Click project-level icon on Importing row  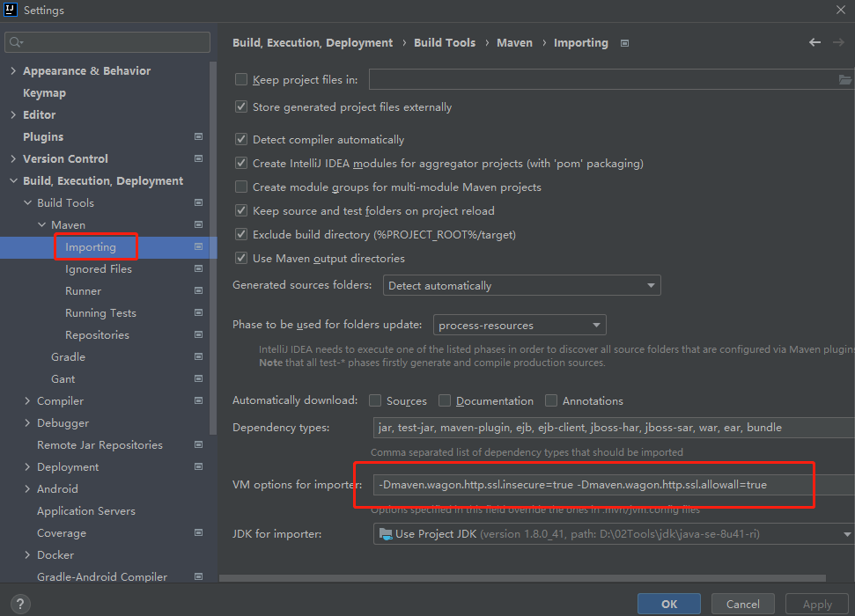(198, 246)
